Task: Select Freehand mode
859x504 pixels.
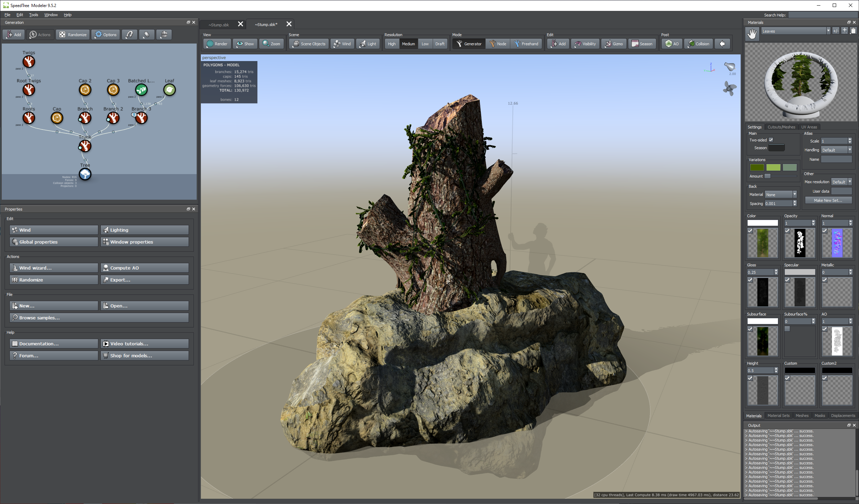Action: point(526,44)
